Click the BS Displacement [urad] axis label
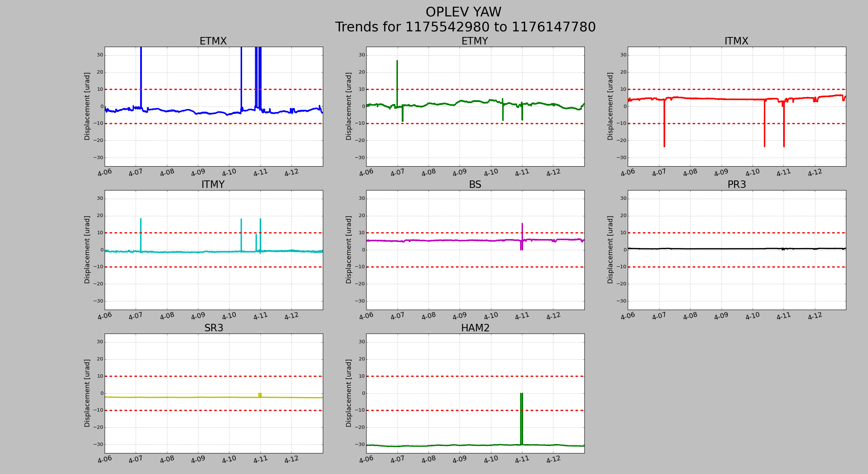 349,250
